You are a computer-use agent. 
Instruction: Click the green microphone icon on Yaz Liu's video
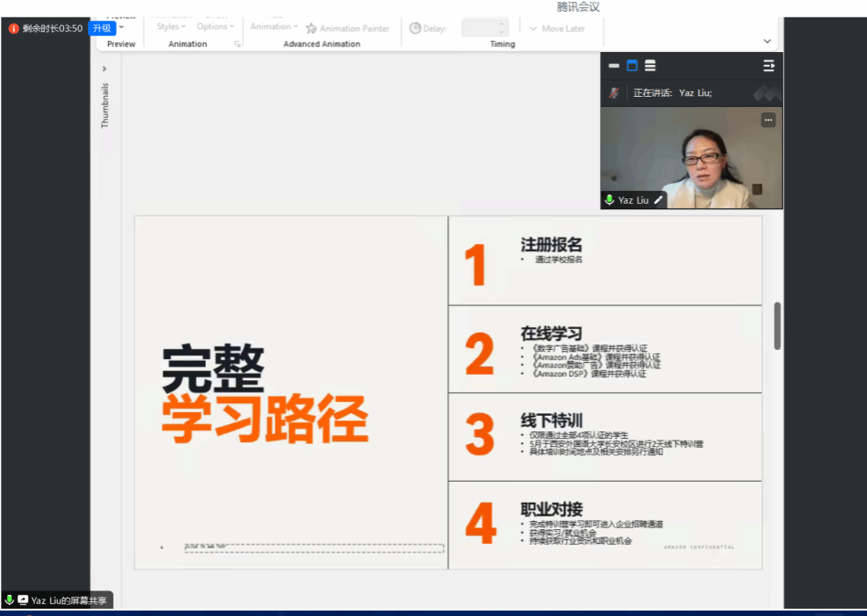tap(609, 199)
